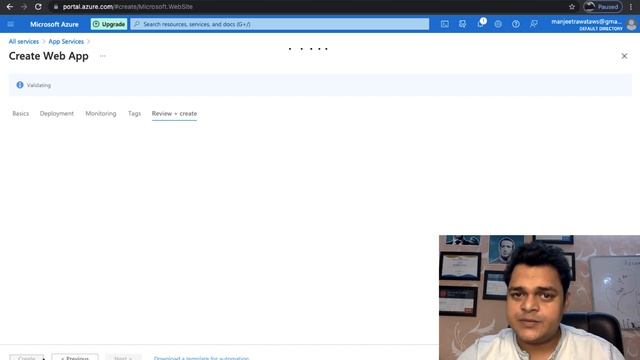Open the ellipsis next to Create Web App
The width and height of the screenshot is (640, 360).
[x=103, y=56]
